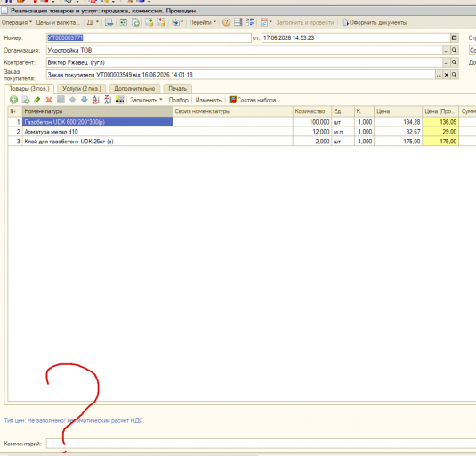476x456 pixels.
Task: Click Количество column header
Action: coord(312,111)
